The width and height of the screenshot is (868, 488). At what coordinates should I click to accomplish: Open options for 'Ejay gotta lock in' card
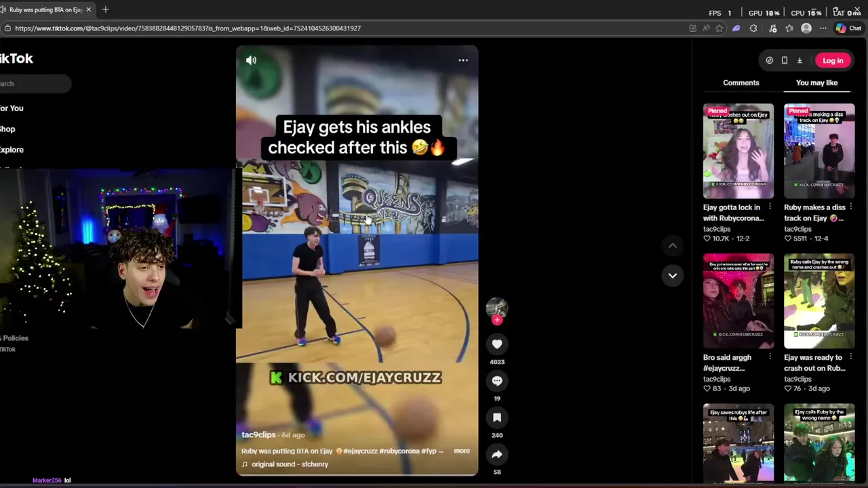[770, 207]
